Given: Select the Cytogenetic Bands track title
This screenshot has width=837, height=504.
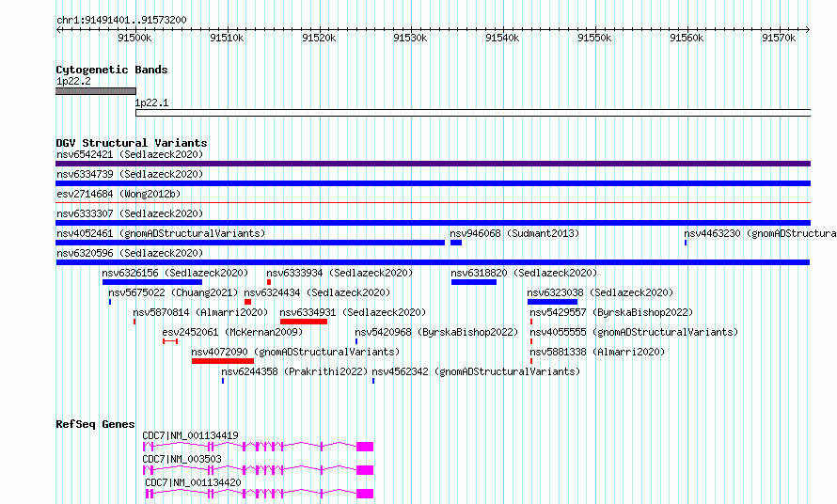Looking at the screenshot, I should pyautogui.click(x=112, y=70).
